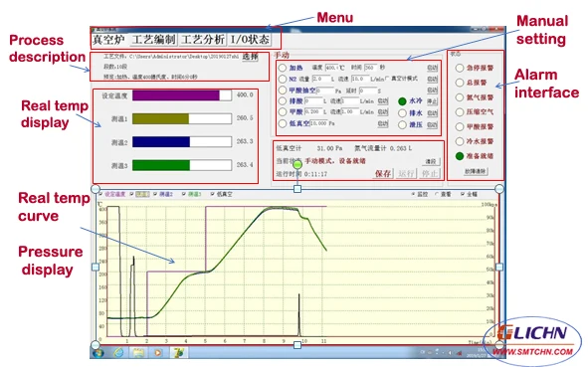588x367 pixels.
Task: Open the 真空炉 menu
Action: pyautogui.click(x=109, y=40)
